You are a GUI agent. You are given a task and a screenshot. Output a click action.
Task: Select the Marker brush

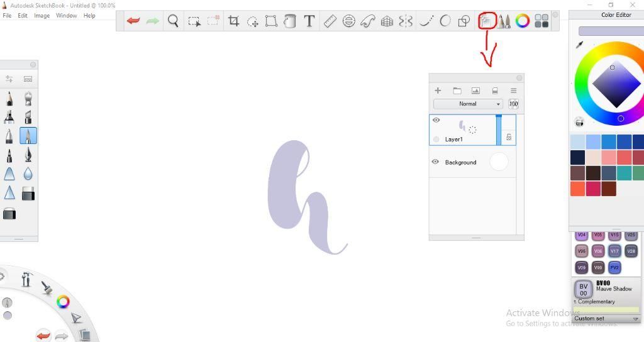click(x=9, y=117)
